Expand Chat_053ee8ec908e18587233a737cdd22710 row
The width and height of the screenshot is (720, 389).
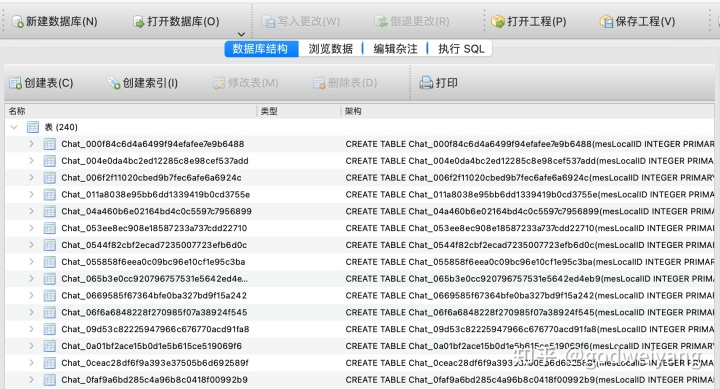click(x=31, y=228)
